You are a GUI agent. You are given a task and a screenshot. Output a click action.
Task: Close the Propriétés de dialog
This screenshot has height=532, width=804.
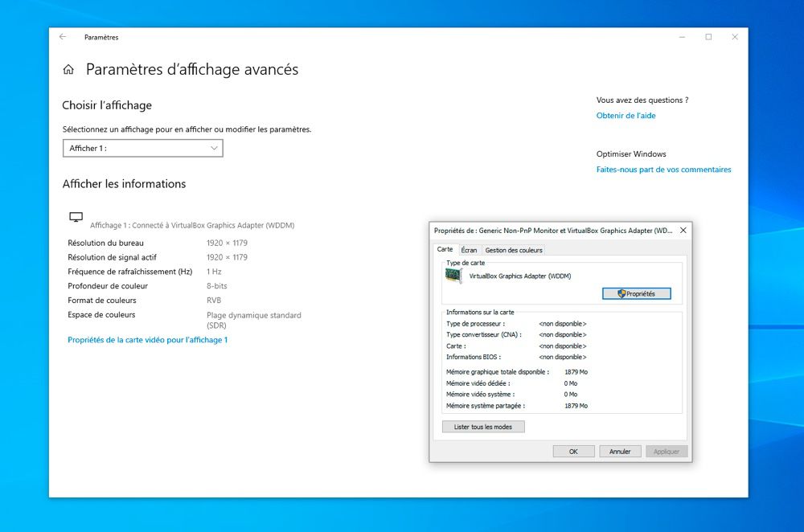(x=683, y=231)
